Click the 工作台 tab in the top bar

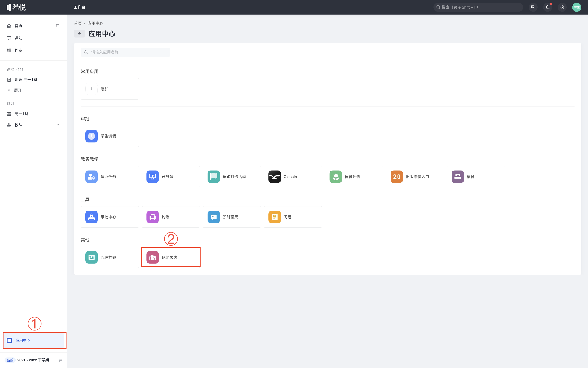point(79,7)
